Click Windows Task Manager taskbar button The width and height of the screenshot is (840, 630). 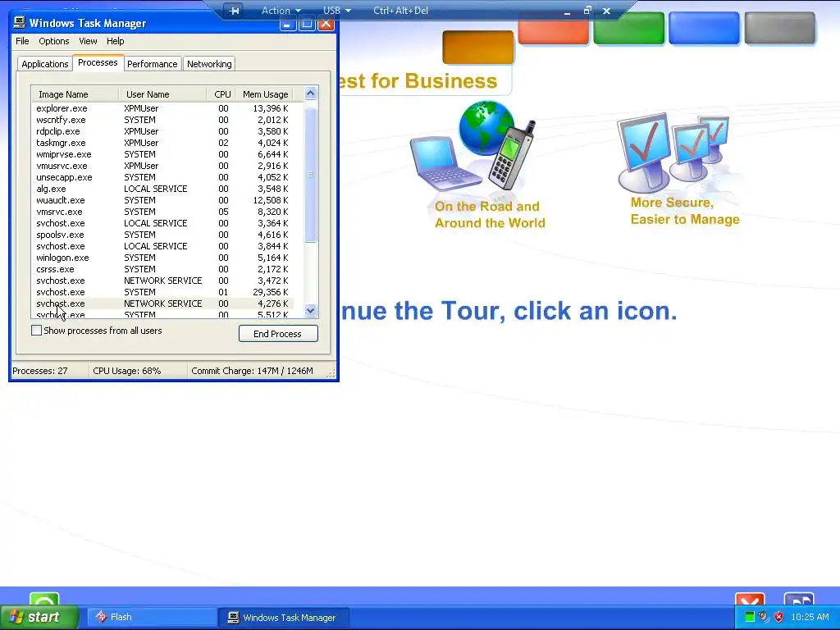pyautogui.click(x=285, y=617)
